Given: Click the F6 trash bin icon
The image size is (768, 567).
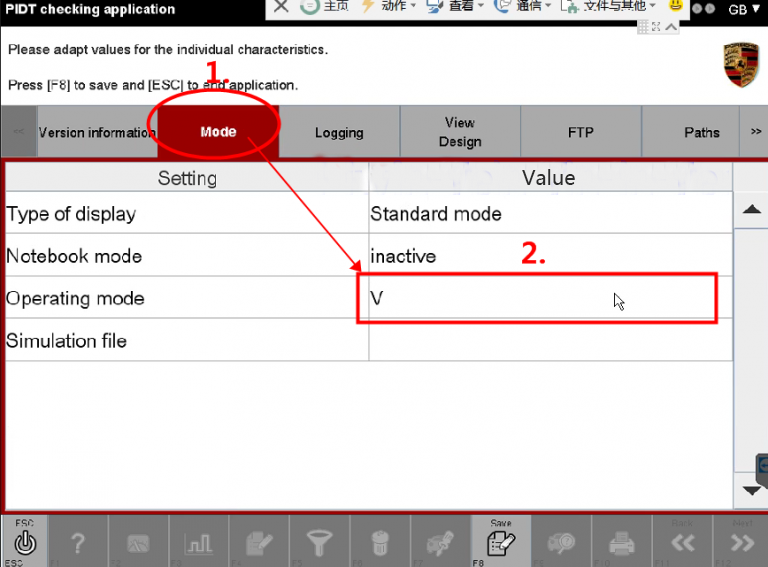Looking at the screenshot, I should (380, 542).
